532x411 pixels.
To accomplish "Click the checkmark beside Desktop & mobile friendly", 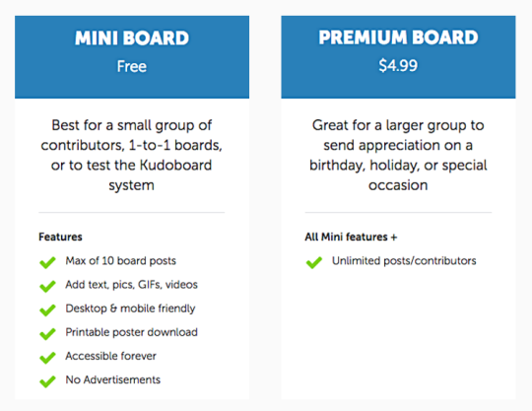I will 47,309.
